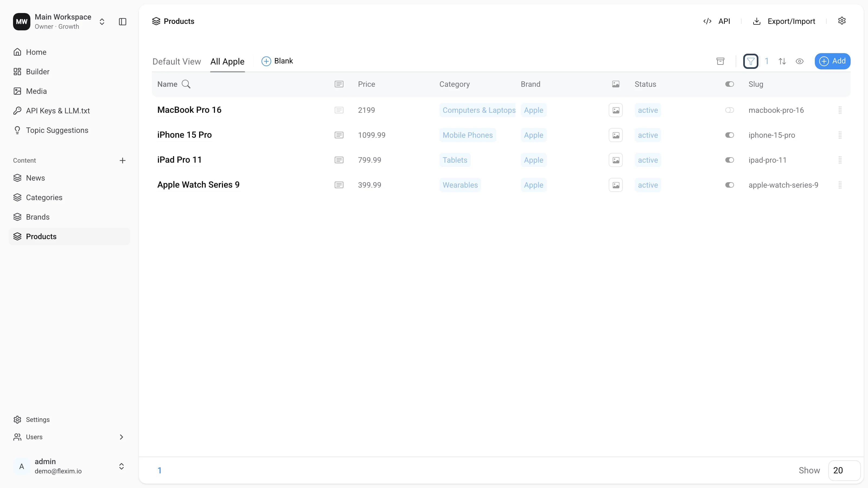Expand the Users submenu chevron
The width and height of the screenshot is (868, 488).
121,437
